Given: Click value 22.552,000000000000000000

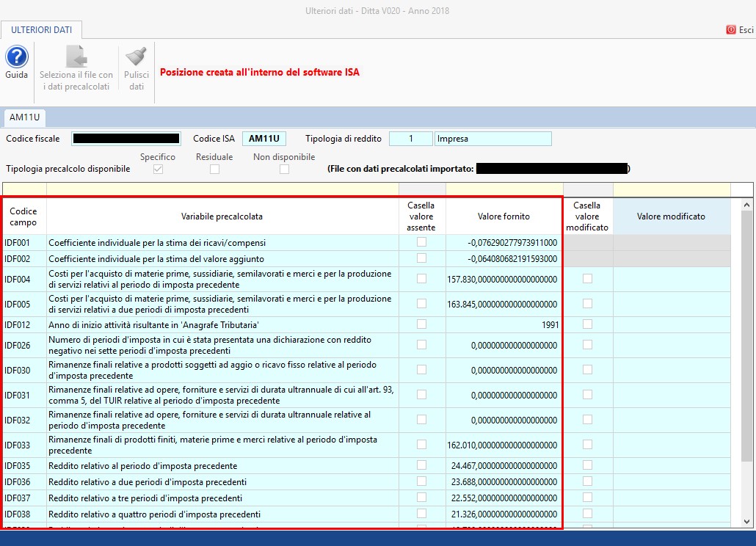Looking at the screenshot, I should [x=504, y=498].
